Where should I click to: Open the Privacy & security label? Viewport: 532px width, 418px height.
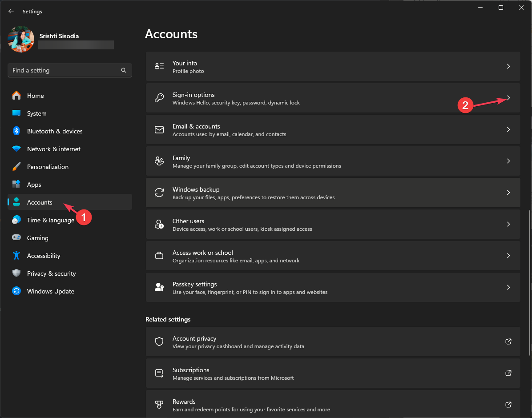[52, 273]
